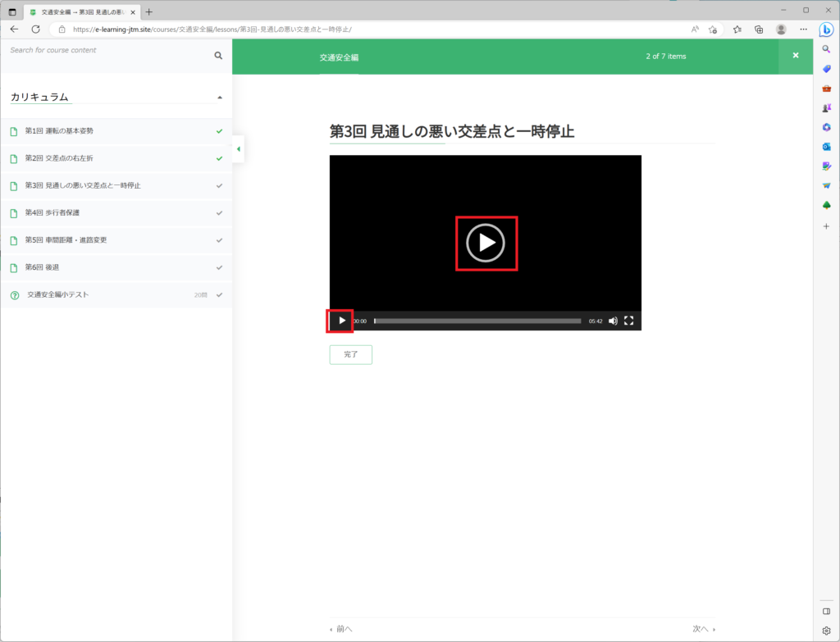
Task: Open Edge settings gear at sidebar bottom
Action: [x=826, y=631]
